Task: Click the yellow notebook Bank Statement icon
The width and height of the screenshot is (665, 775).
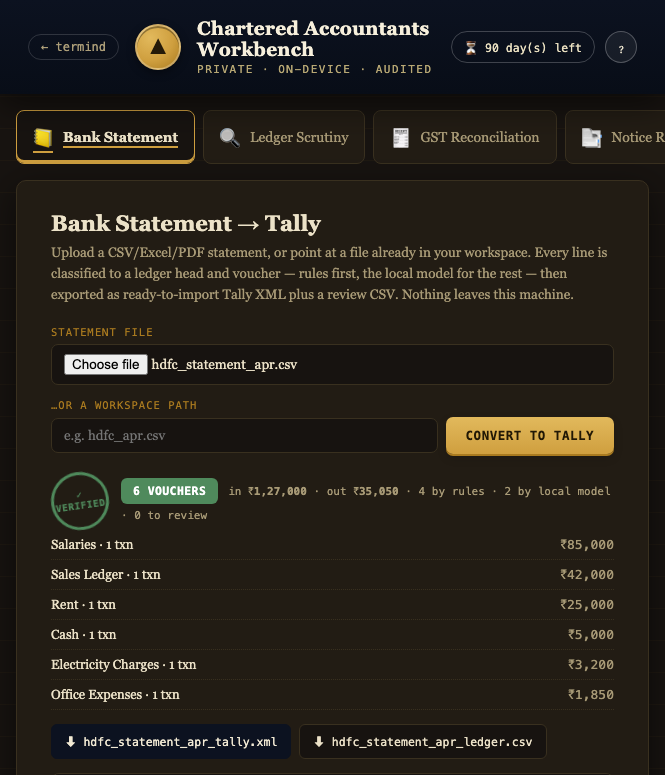Action: coord(43,137)
